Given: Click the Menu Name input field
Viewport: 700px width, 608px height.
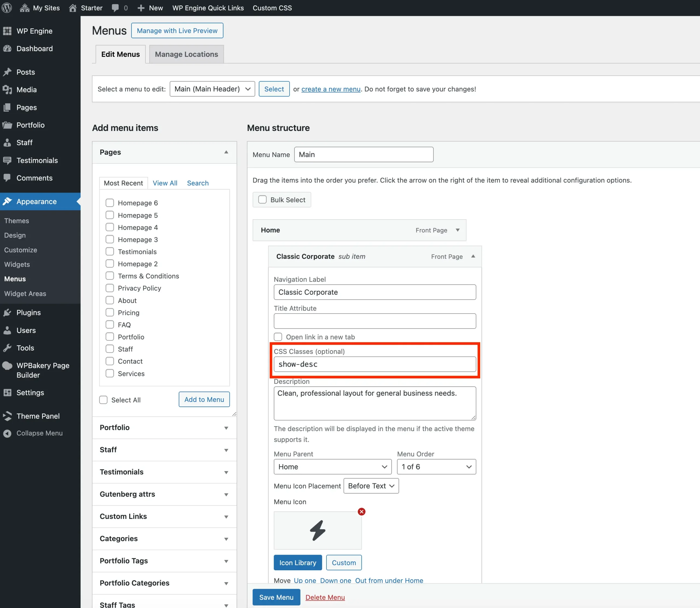Looking at the screenshot, I should click(x=363, y=154).
